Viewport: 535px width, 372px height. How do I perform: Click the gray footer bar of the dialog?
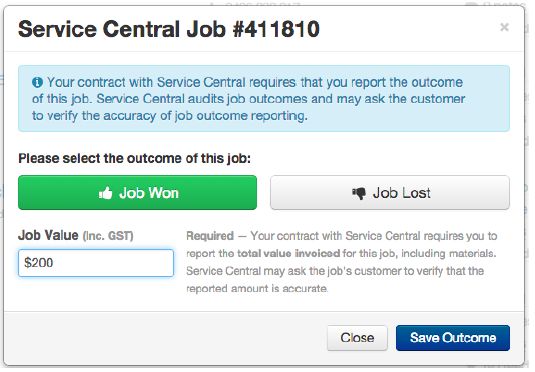(x=264, y=338)
